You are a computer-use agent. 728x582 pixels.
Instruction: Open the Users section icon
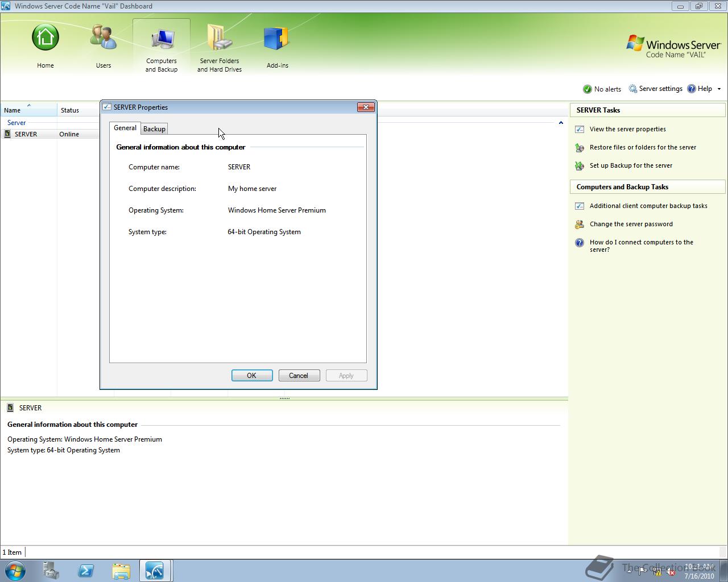coord(104,38)
